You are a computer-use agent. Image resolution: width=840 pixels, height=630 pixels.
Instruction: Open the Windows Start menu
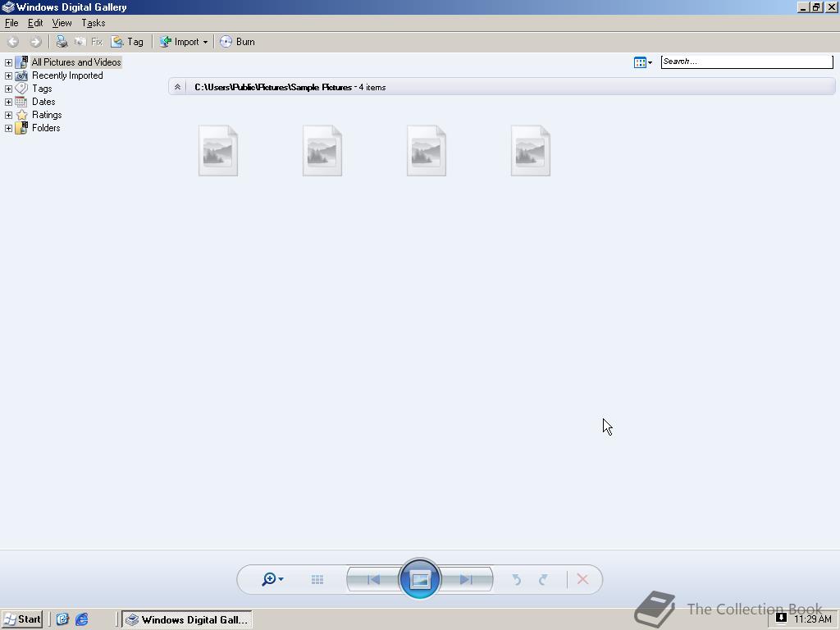coord(22,619)
